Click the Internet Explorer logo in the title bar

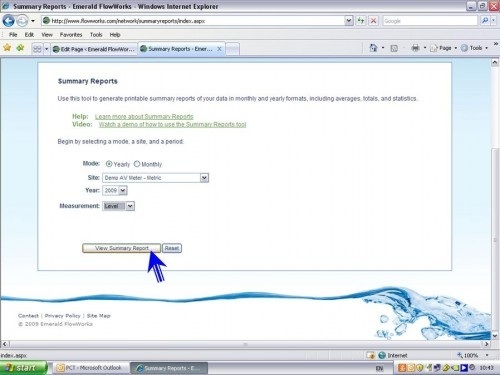6,6
